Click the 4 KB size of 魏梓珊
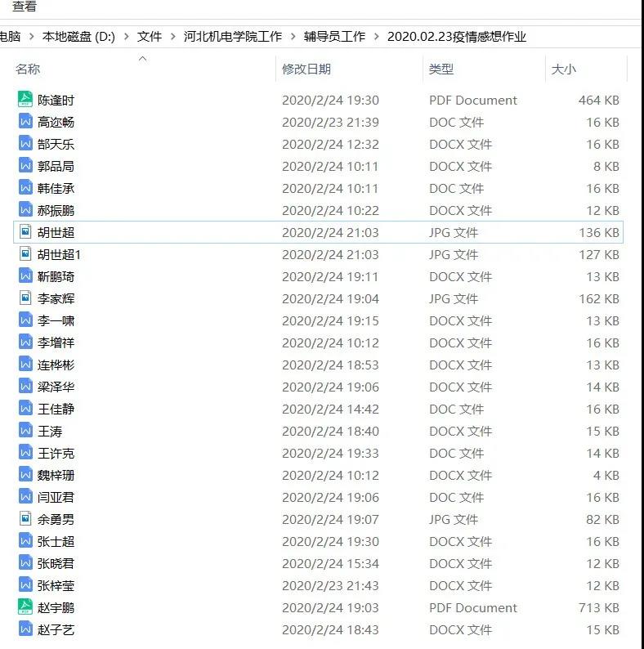The width and height of the screenshot is (644, 649). [x=606, y=475]
